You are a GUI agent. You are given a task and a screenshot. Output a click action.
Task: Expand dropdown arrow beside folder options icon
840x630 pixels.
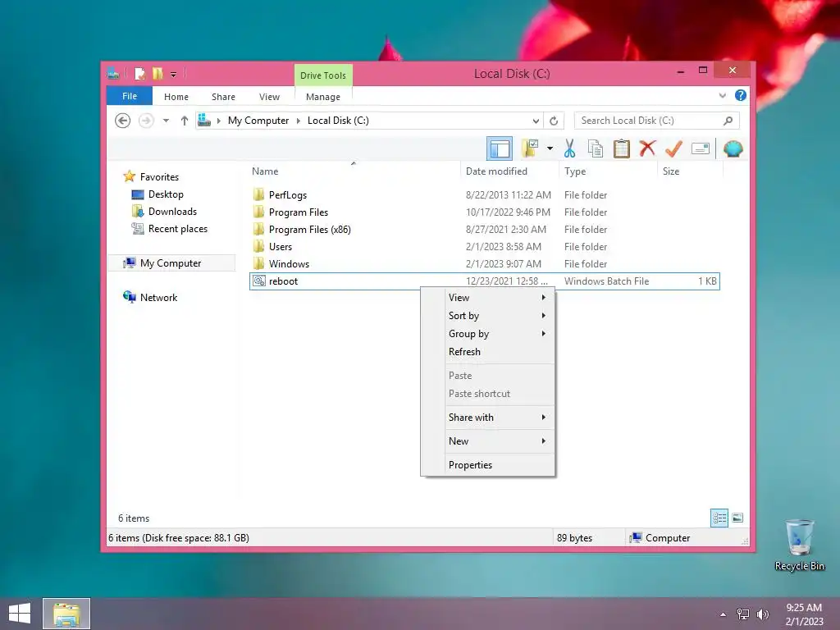click(550, 148)
